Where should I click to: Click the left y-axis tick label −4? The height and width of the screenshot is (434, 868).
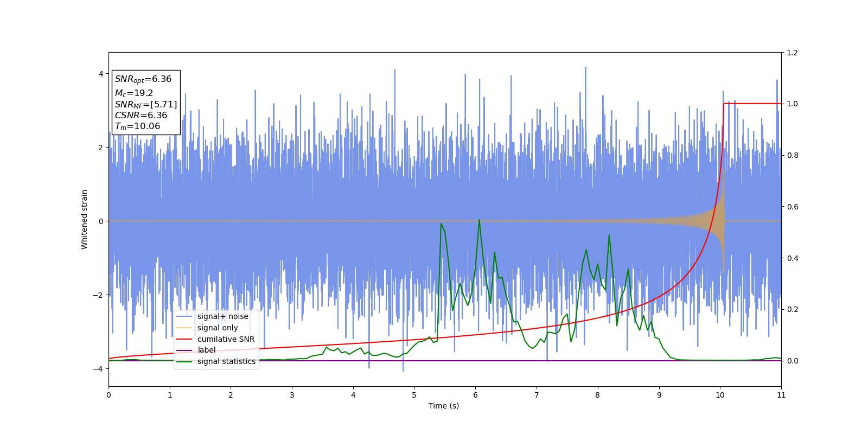98,369
